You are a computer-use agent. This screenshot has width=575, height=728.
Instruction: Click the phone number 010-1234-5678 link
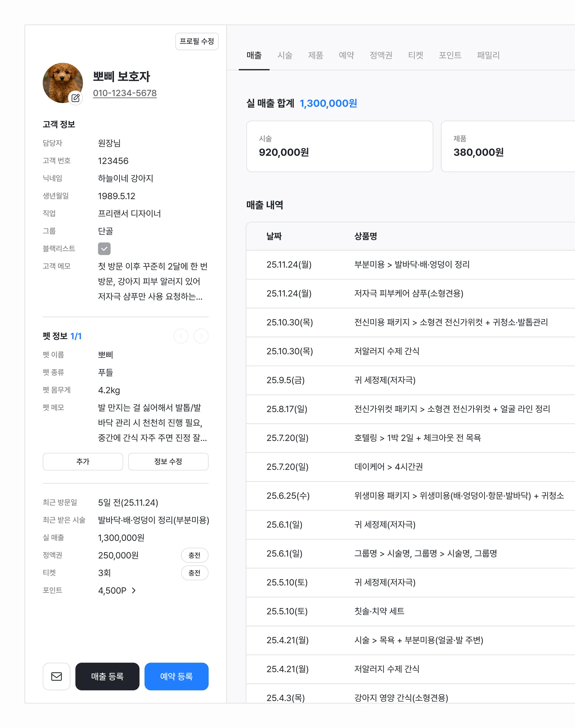click(125, 93)
